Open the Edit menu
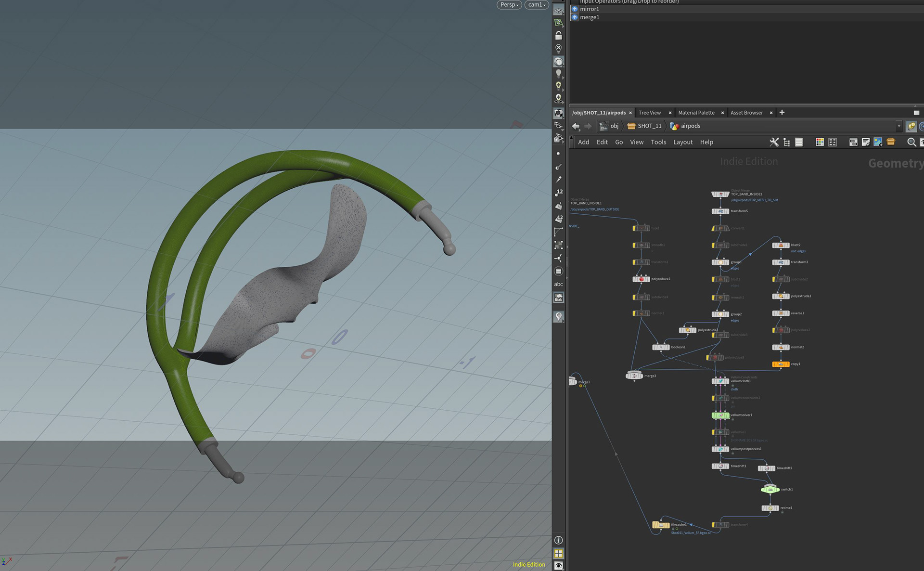Viewport: 924px width, 571px height. (x=602, y=142)
